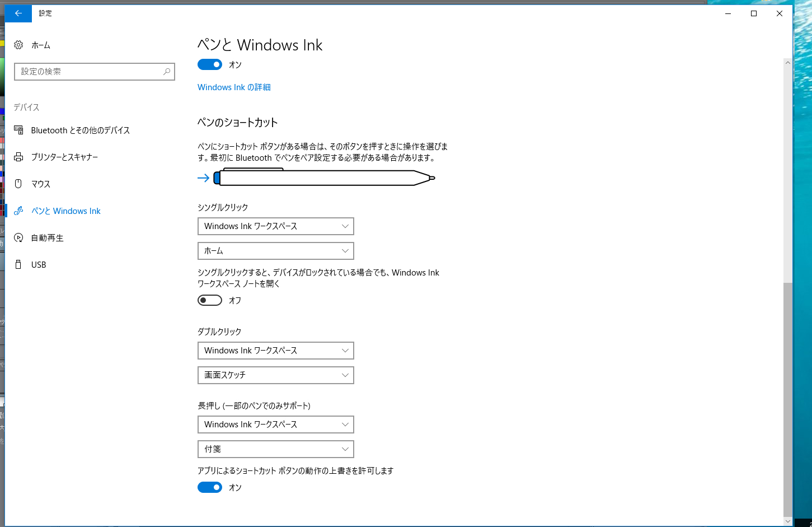Image resolution: width=812 pixels, height=527 pixels.
Task: Select the AutoPlay icon in sidebar
Action: [18, 237]
